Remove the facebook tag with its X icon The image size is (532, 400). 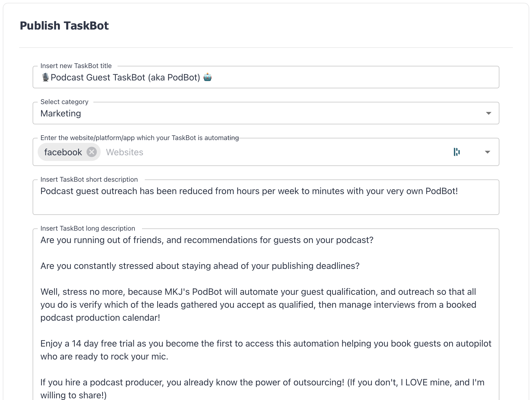coord(91,152)
